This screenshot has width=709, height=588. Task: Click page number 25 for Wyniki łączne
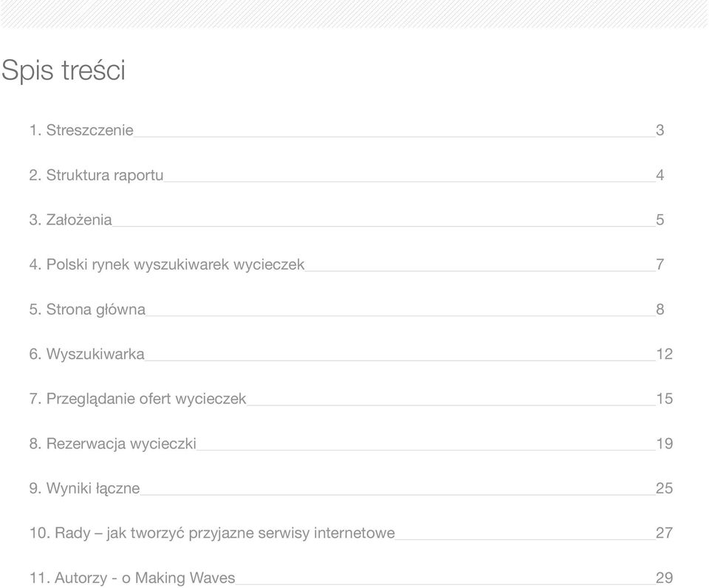(664, 488)
